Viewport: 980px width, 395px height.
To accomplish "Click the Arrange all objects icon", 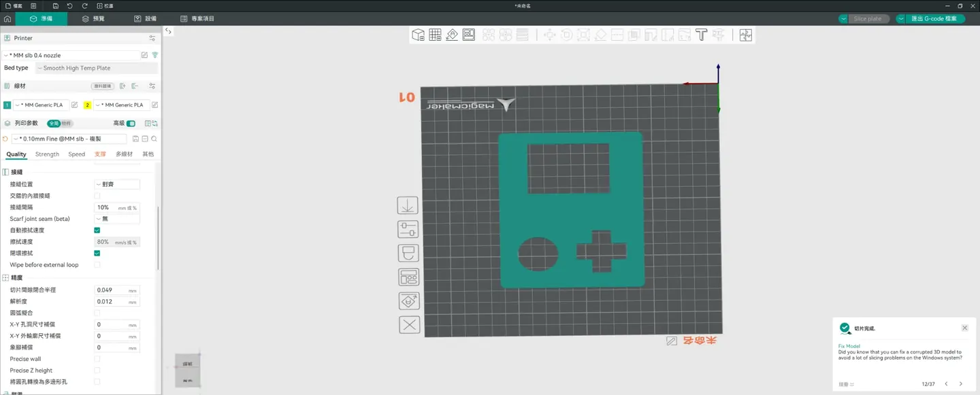I will (x=469, y=35).
